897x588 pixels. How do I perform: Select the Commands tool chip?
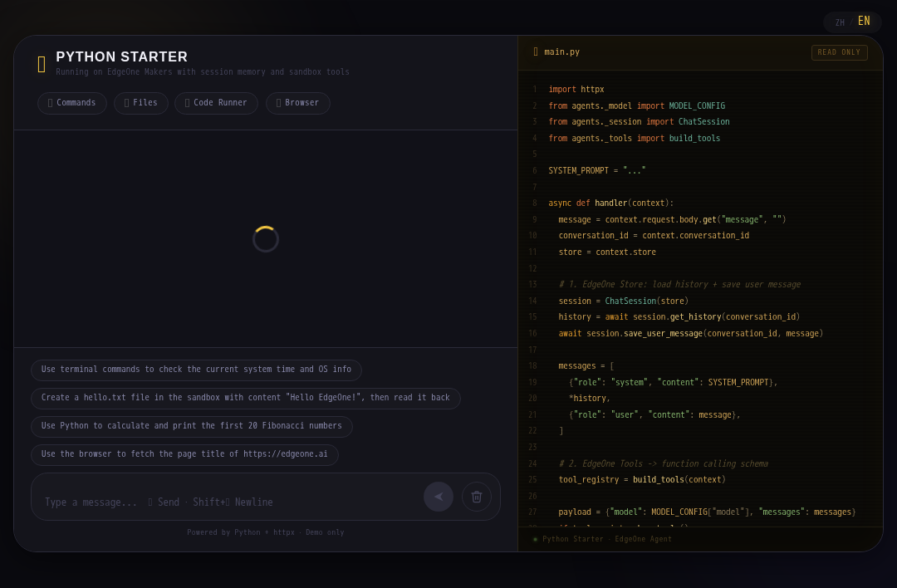point(72,103)
